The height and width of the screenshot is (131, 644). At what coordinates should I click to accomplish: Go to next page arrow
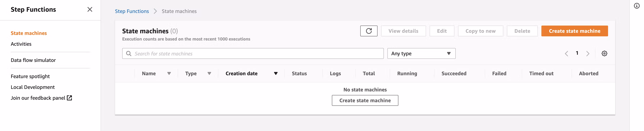tap(588, 54)
